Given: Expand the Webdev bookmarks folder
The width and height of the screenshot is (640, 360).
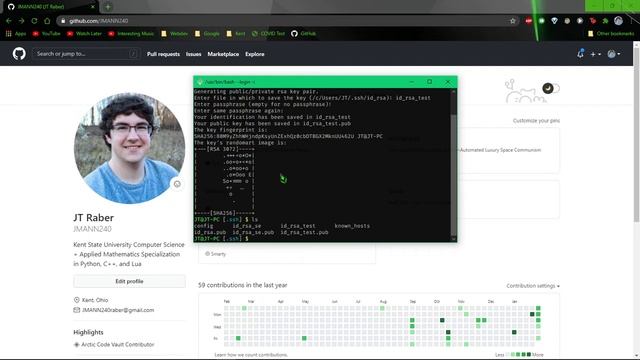Looking at the screenshot, I should coord(175,33).
